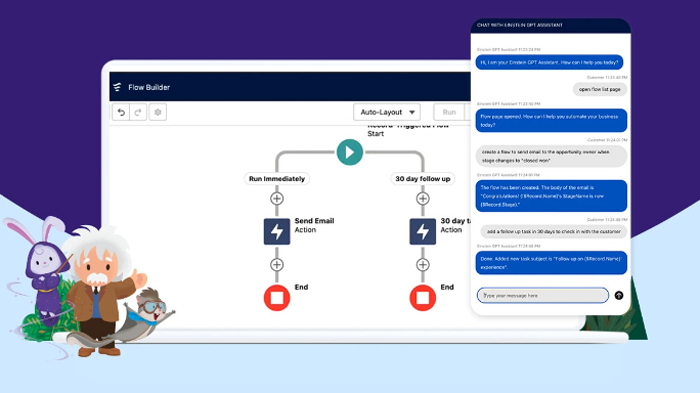Click the 'Flow page opened' assistant message
Viewport: 700px width, 393px height.
click(x=551, y=121)
